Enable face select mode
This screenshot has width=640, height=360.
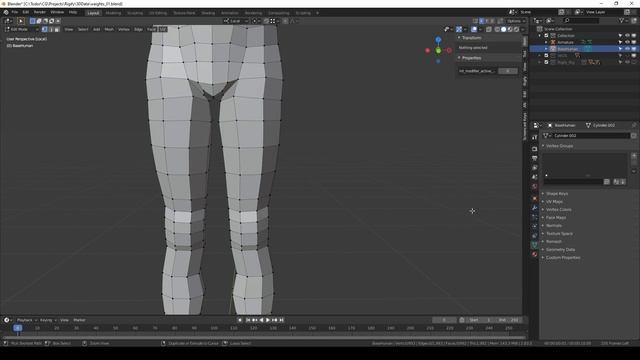(57, 29)
